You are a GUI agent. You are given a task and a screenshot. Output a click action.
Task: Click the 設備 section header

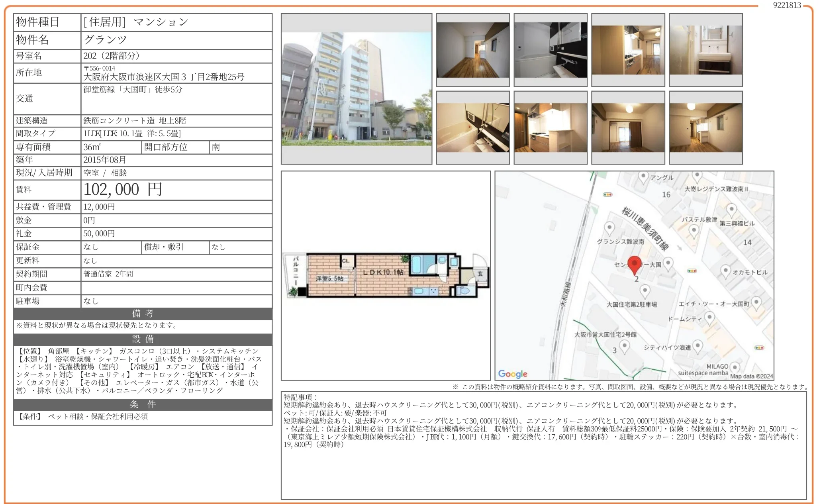[x=143, y=339]
